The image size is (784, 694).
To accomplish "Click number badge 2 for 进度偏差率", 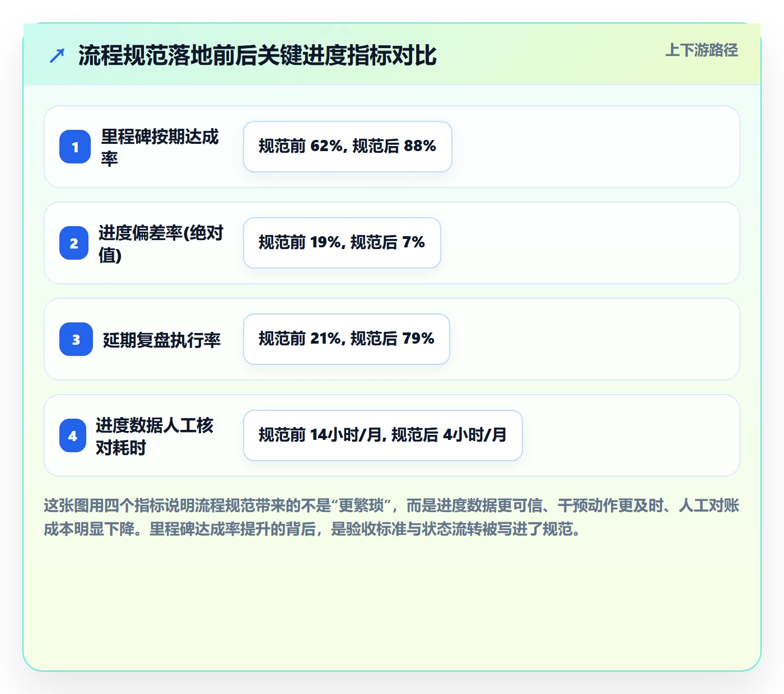I will tap(74, 243).
